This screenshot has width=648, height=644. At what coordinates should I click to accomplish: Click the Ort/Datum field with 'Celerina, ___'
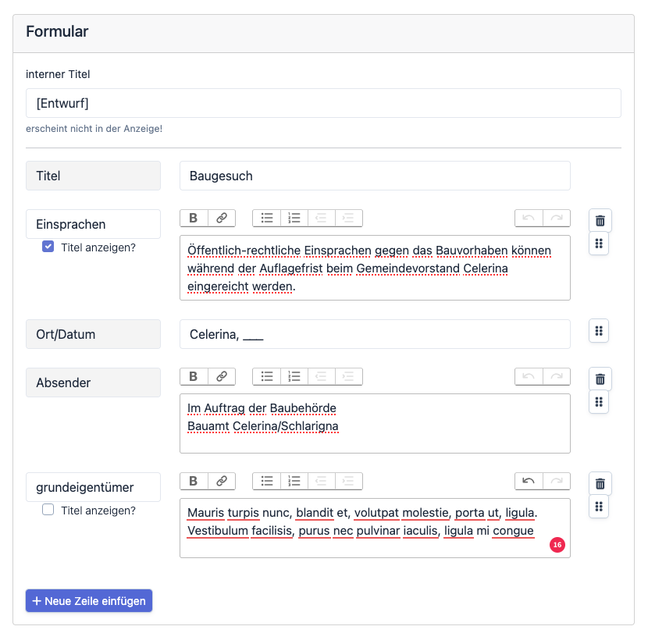coord(375,334)
